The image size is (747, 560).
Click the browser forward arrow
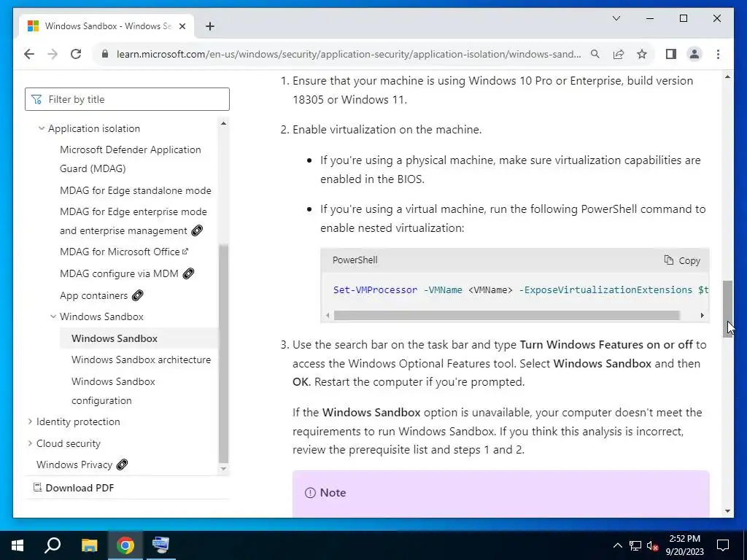[x=53, y=54]
